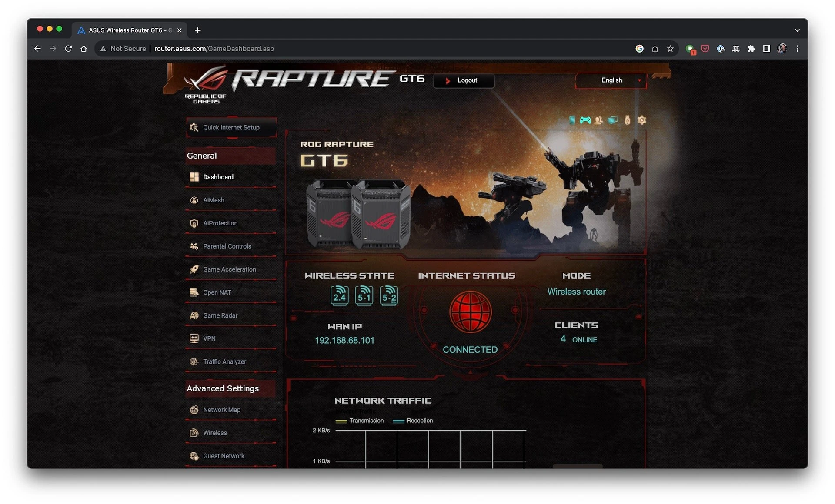The image size is (835, 504).
Task: Open the Game Radar page
Action: pos(231,315)
